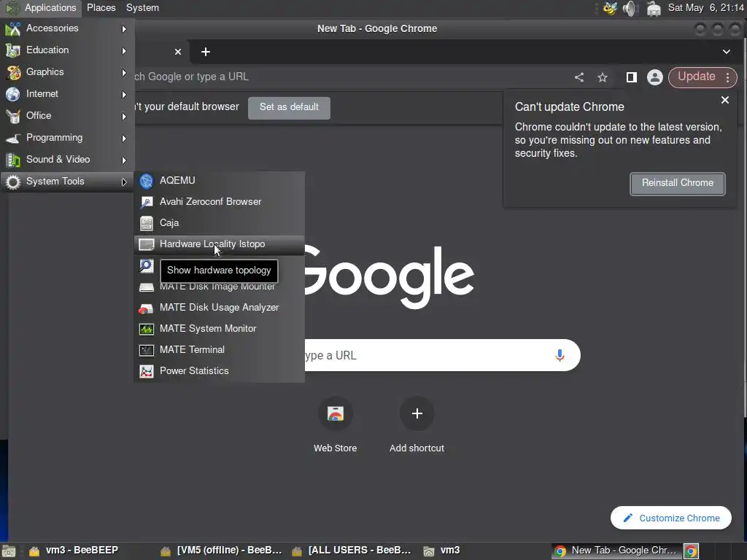The image size is (747, 560).
Task: Click the Avahi Zeroconf Browser icon
Action: [146, 202]
